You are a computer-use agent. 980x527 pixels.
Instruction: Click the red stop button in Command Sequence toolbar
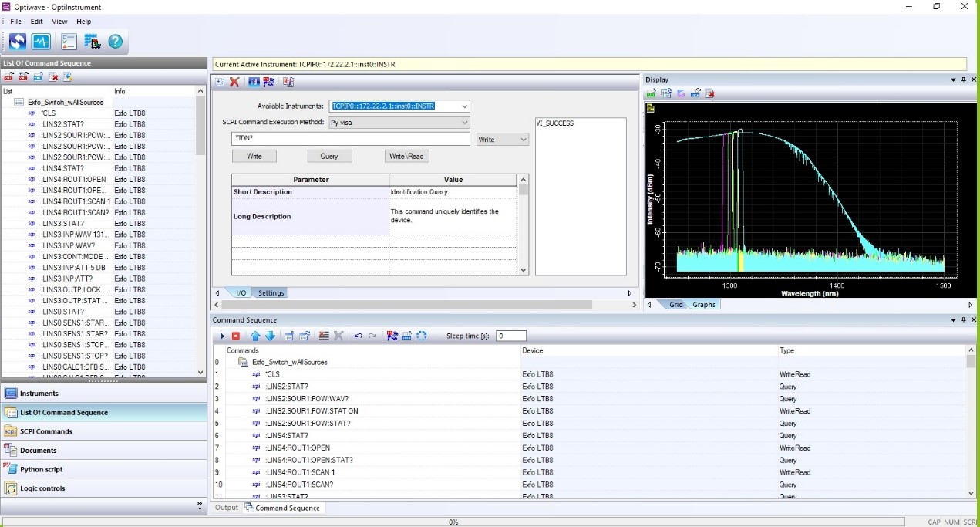[x=236, y=336]
